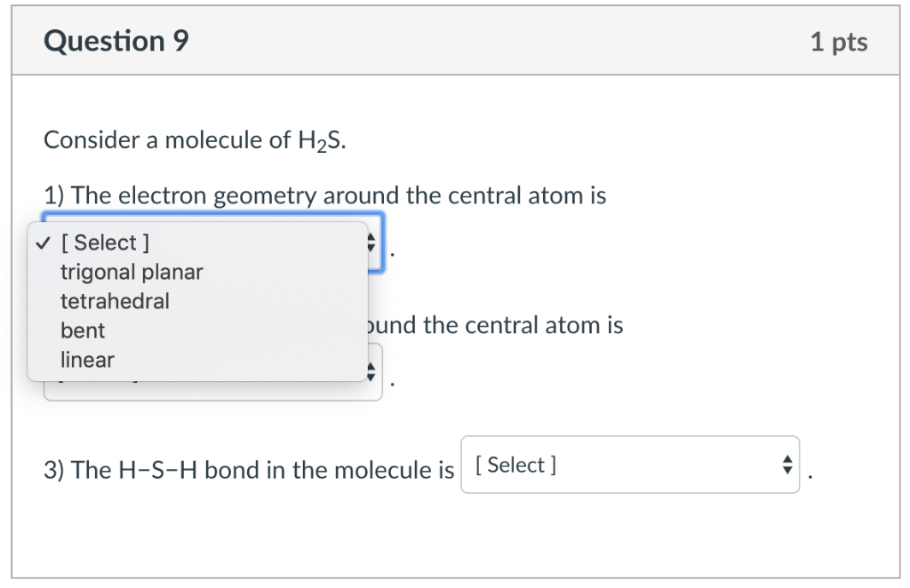Open the bond question "[ Select ]" dropdown
The image size is (910, 588).
(631, 465)
